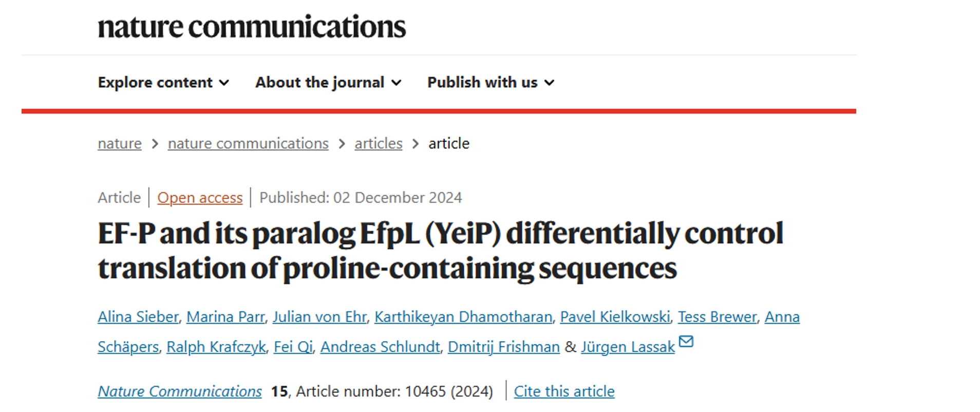
Task: Open the nature communications breadcrumb link
Action: 248,143
